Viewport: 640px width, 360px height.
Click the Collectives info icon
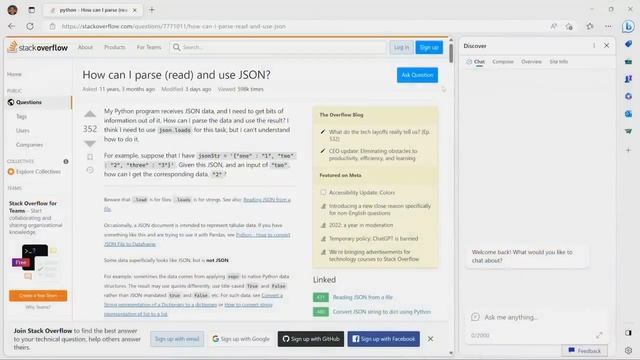tap(66, 162)
